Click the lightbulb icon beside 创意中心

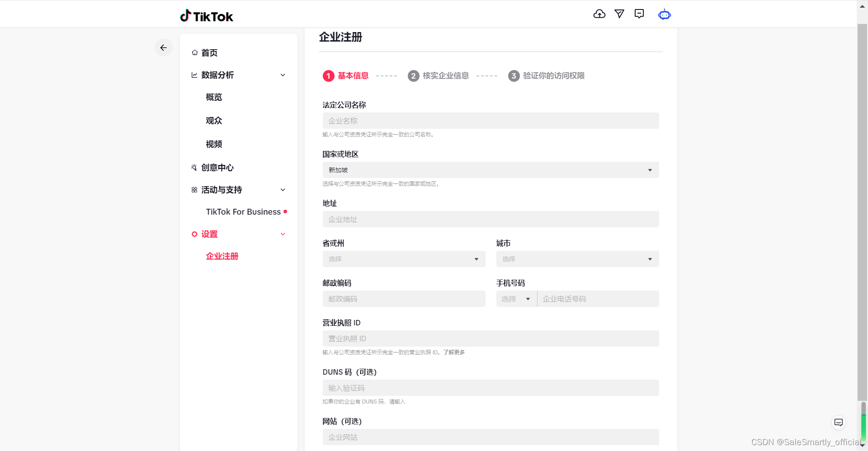pos(194,168)
